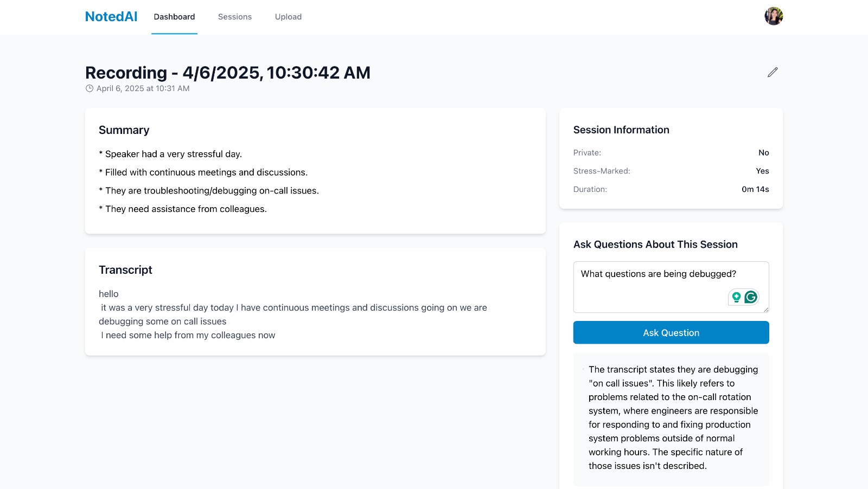The image size is (868, 489).
Task: Click the answer text about on-call issues
Action: pos(673,417)
